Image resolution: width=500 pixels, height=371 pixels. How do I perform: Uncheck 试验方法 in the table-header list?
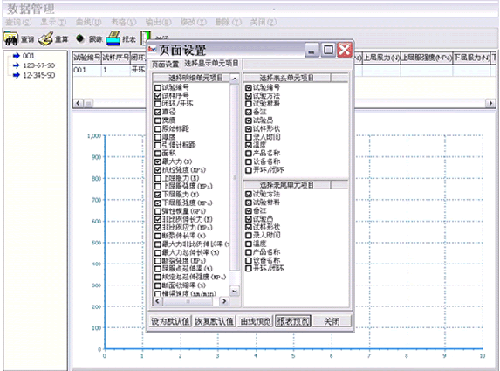pos(248,96)
